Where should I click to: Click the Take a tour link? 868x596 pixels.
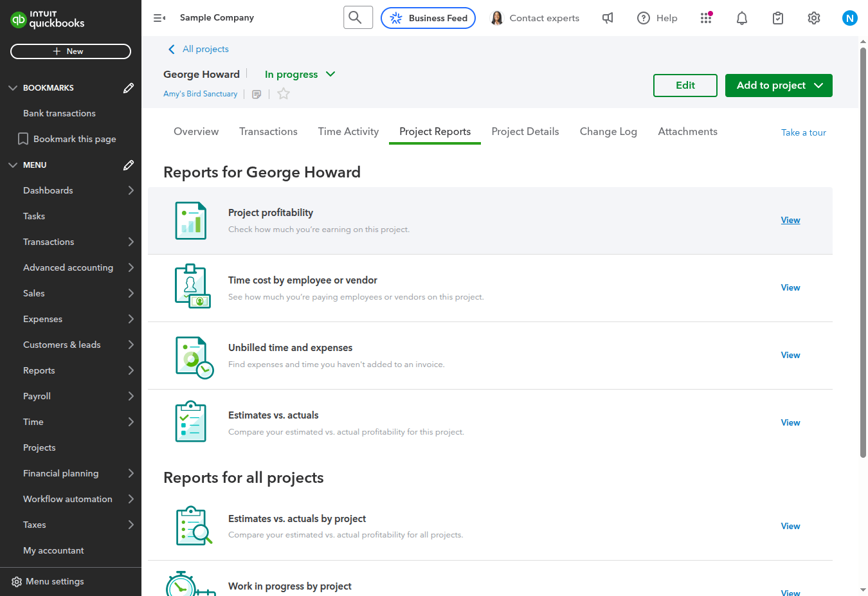[x=804, y=132]
